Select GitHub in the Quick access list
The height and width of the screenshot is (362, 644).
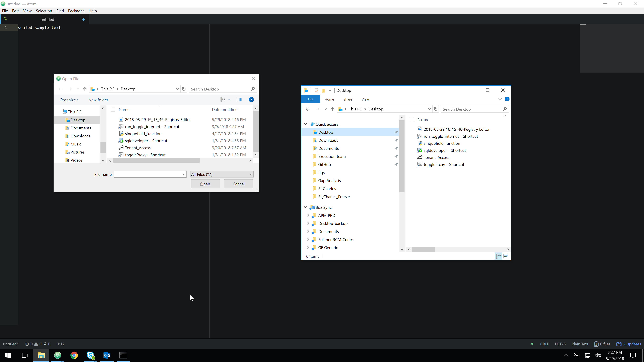click(324, 164)
